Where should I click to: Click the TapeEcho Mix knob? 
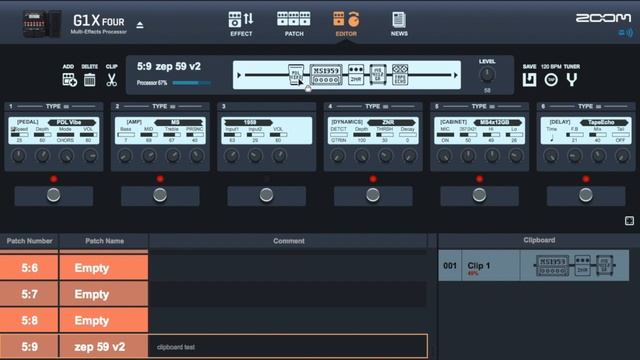pos(598,156)
